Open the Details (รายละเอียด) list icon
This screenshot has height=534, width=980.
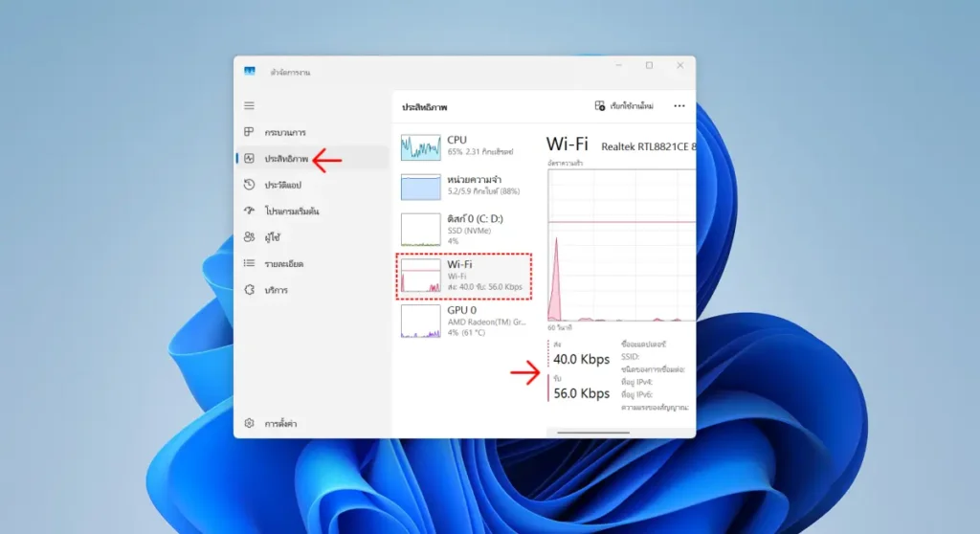coord(249,263)
